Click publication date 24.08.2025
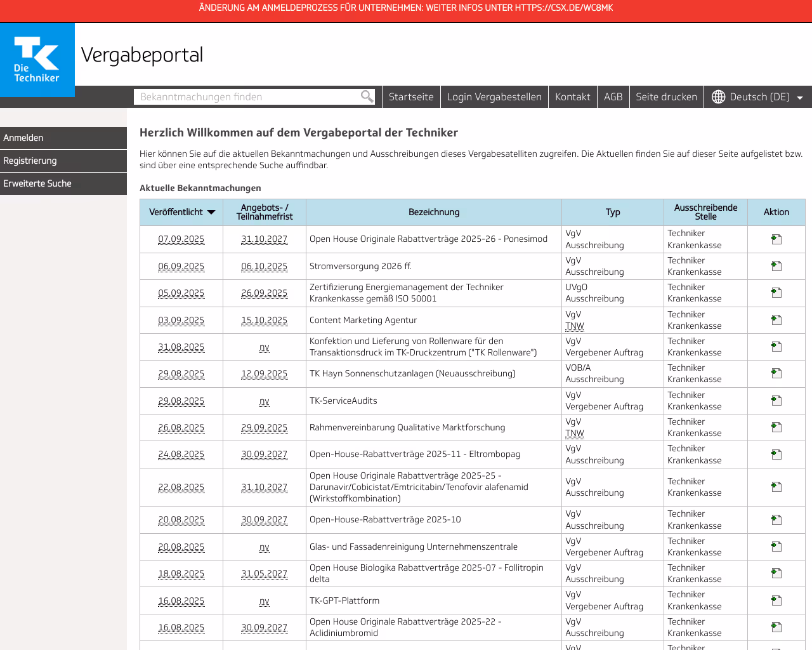Image resolution: width=812 pixels, height=650 pixels. click(181, 454)
